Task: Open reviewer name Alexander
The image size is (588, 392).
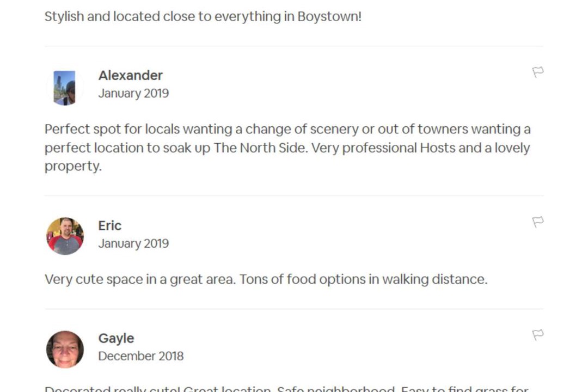Action: 130,75
